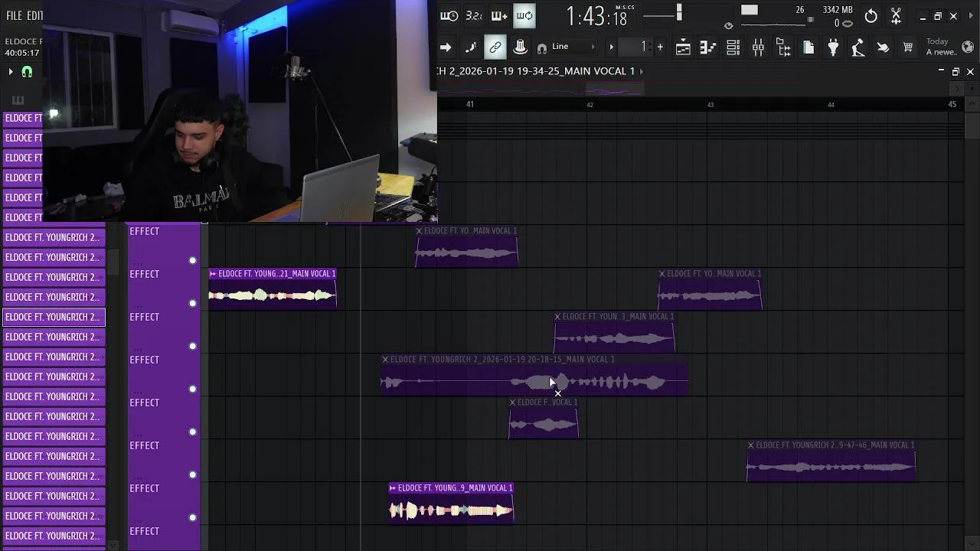
Task: Mute track holding the ..3_MAIN VOCAL 1 clip
Action: click(x=193, y=346)
